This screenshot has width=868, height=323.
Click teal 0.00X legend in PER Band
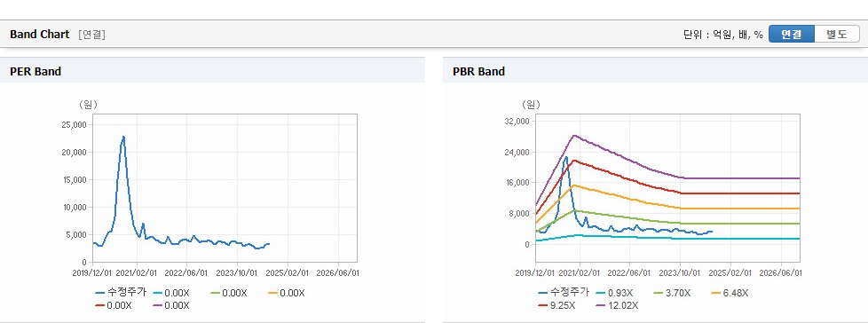(171, 293)
